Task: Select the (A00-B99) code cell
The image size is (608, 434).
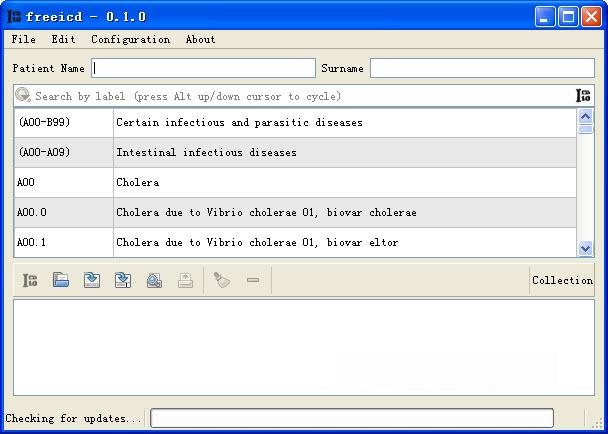Action: point(64,123)
